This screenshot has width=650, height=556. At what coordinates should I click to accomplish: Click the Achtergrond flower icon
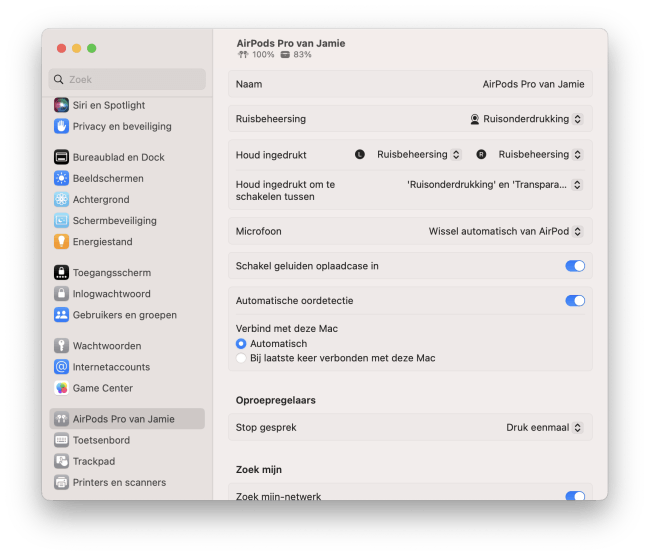point(61,199)
